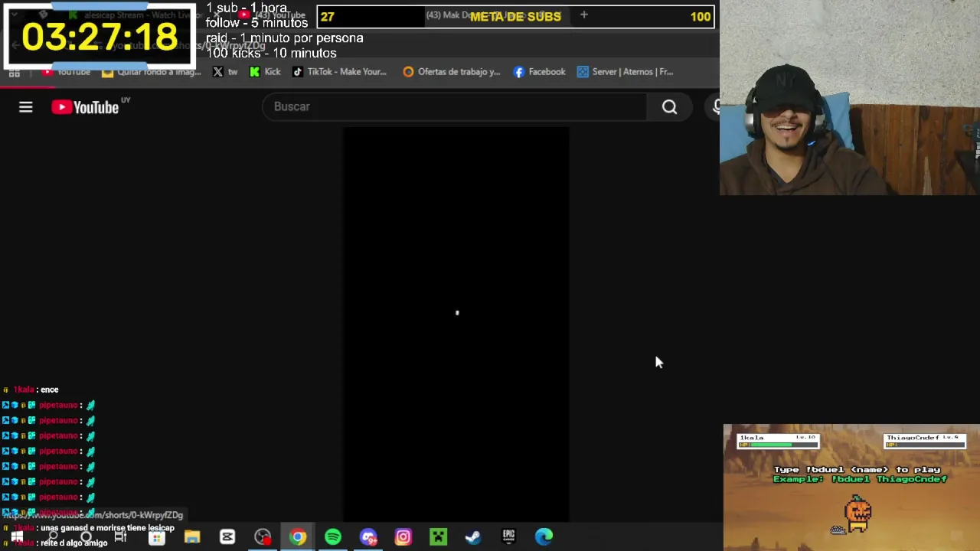
Task: Open the YouTube bookmark
Action: (x=66, y=72)
